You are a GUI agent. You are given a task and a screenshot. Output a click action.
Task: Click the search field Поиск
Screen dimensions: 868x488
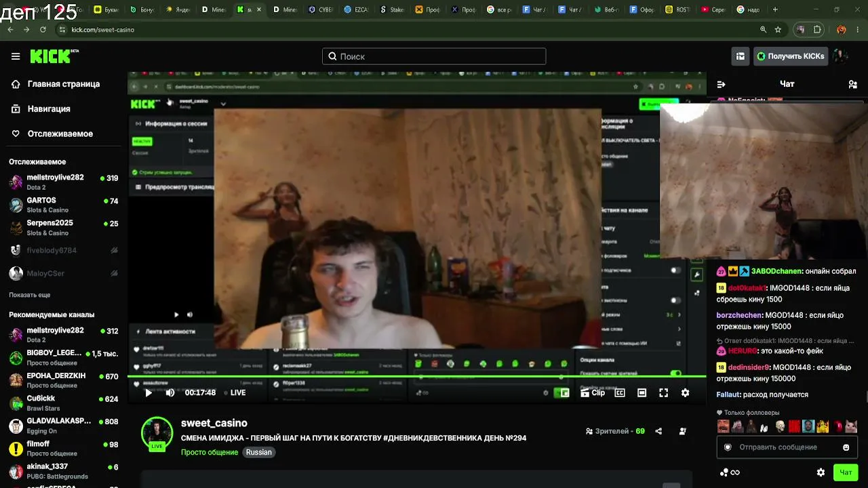click(x=434, y=56)
